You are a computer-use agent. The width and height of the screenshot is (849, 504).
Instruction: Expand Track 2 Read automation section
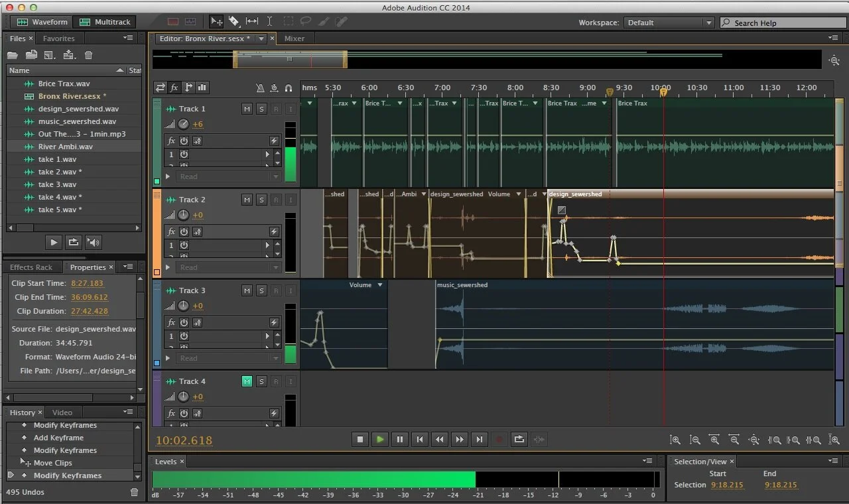click(168, 267)
